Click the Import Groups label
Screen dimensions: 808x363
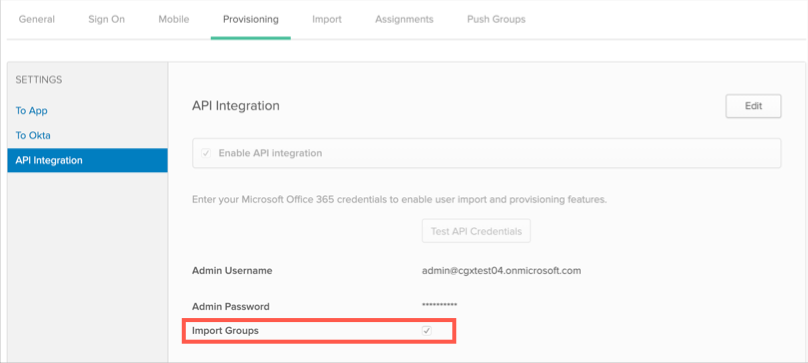pos(225,331)
